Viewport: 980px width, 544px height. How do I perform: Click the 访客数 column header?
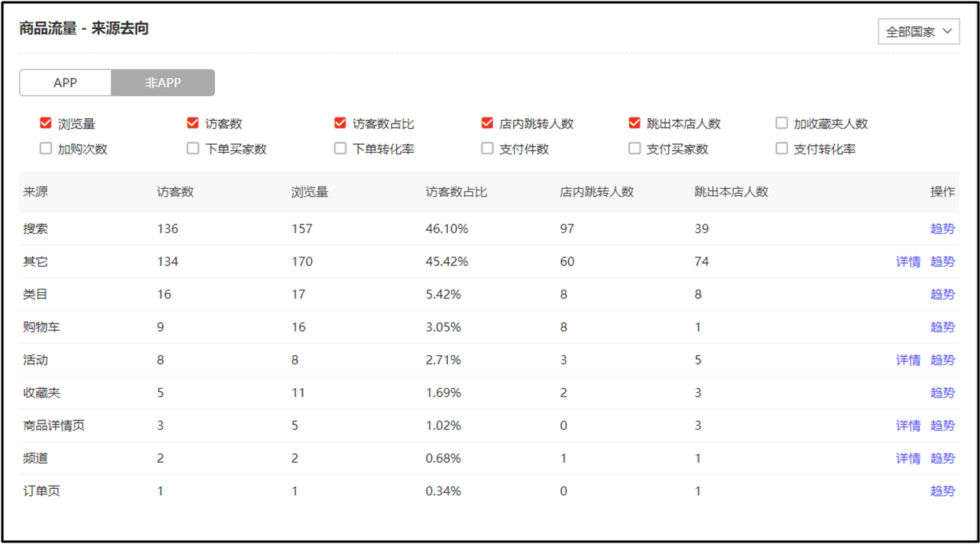click(175, 191)
